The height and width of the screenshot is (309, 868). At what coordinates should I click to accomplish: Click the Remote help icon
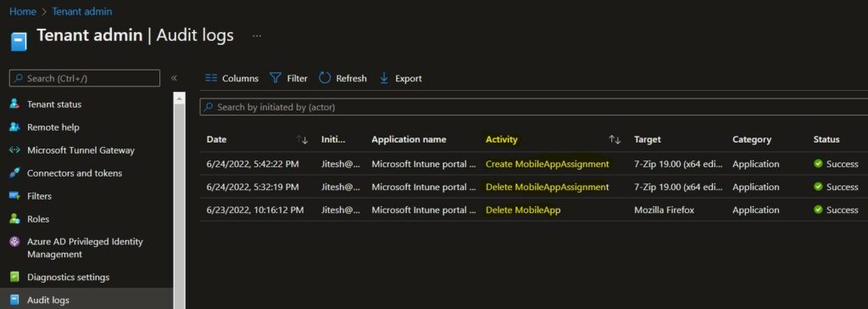[x=15, y=127]
